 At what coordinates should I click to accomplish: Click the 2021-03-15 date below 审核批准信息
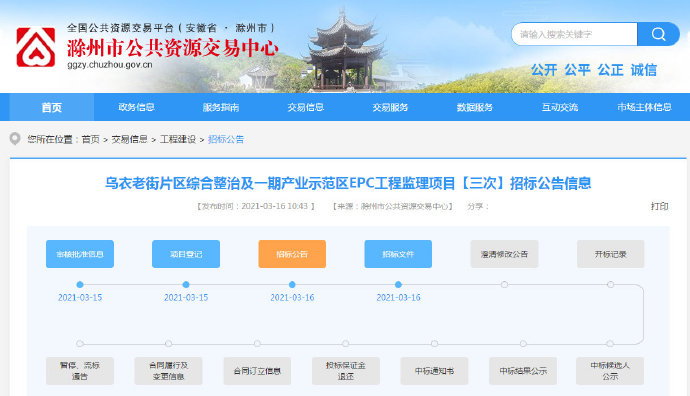pyautogui.click(x=80, y=297)
